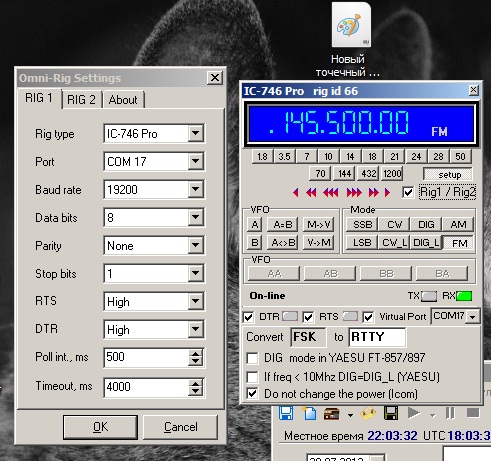Click the RTTY convert field
Image resolution: width=491 pixels, height=461 pixels.
(x=377, y=337)
